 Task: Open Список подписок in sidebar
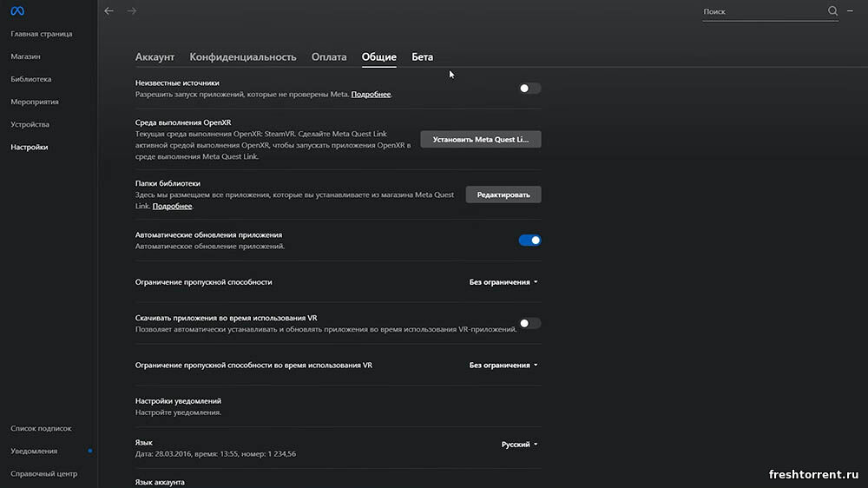tap(41, 428)
